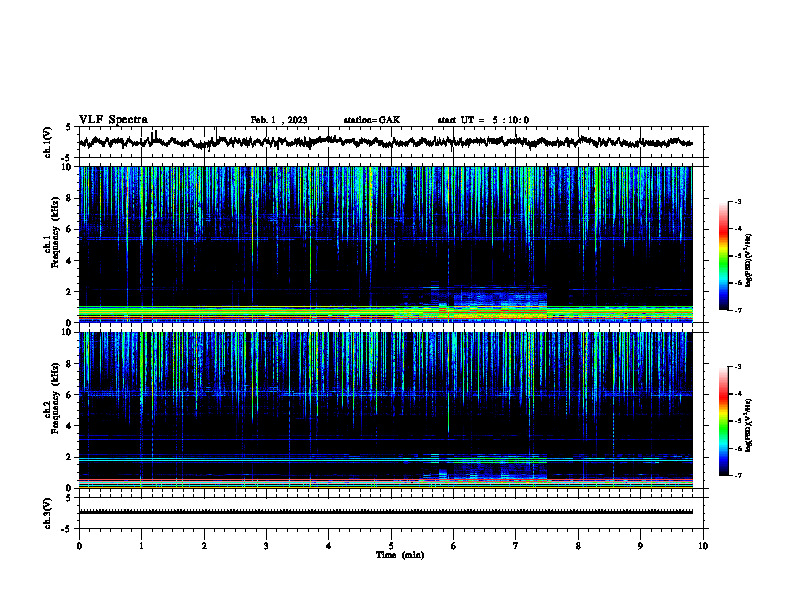Click the ch.2 Frequency (kHz) axis label
The image size is (792, 612).
pos(55,398)
